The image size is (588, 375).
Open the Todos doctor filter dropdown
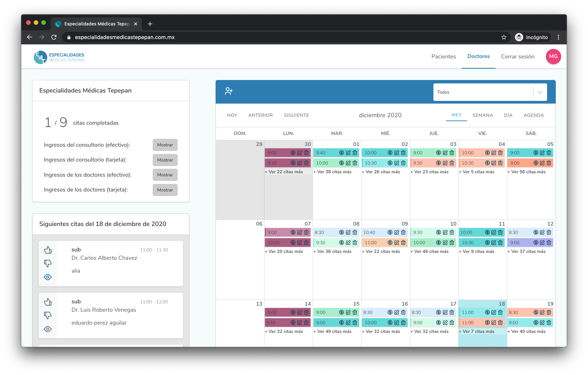[490, 92]
